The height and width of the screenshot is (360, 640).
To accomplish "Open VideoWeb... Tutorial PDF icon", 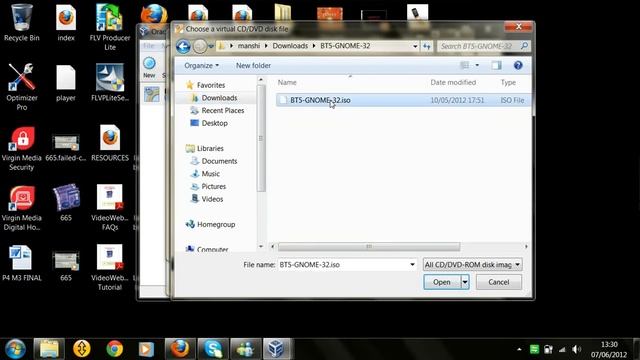I will click(110, 267).
